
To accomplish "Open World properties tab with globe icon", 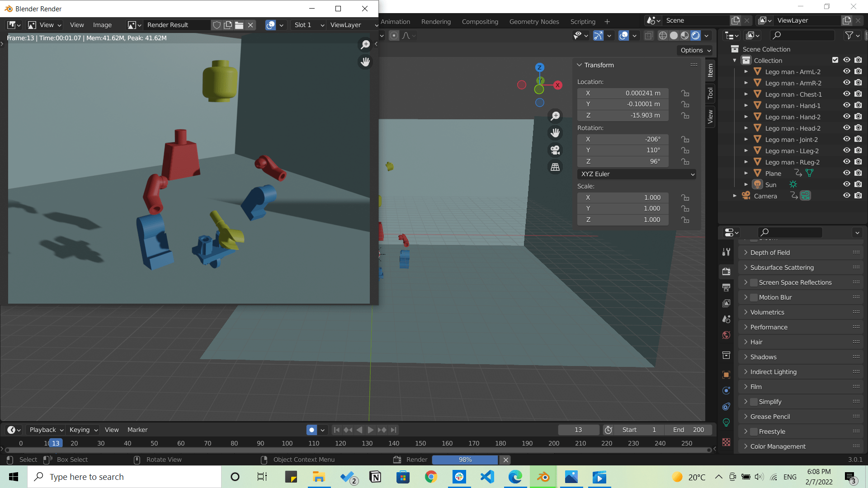I will (x=726, y=335).
